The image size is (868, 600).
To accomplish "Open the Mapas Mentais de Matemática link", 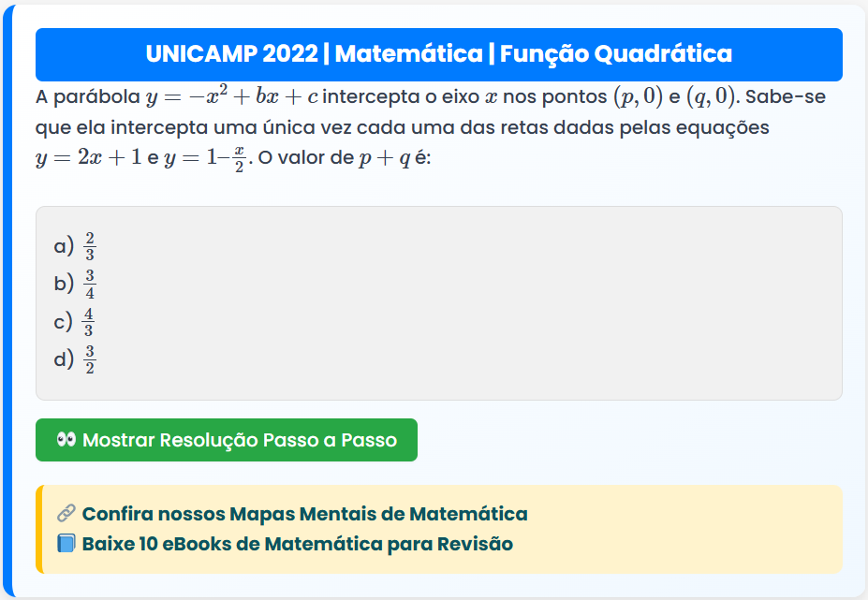I will pyautogui.click(x=304, y=514).
